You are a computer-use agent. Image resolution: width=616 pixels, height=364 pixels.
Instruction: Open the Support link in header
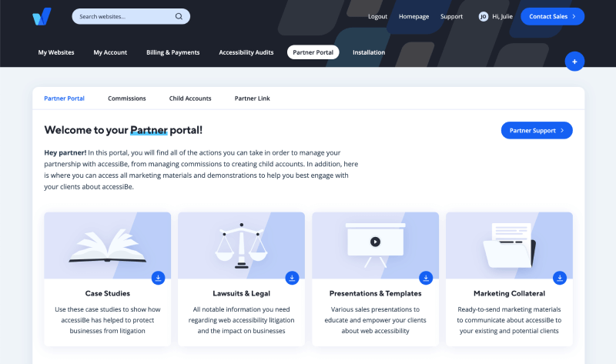[x=451, y=16]
